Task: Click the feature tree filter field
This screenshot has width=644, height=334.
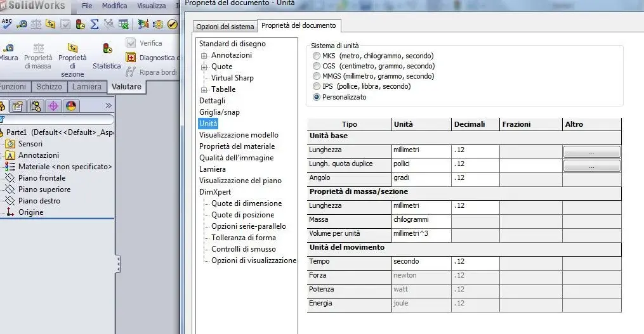Action: [58, 119]
